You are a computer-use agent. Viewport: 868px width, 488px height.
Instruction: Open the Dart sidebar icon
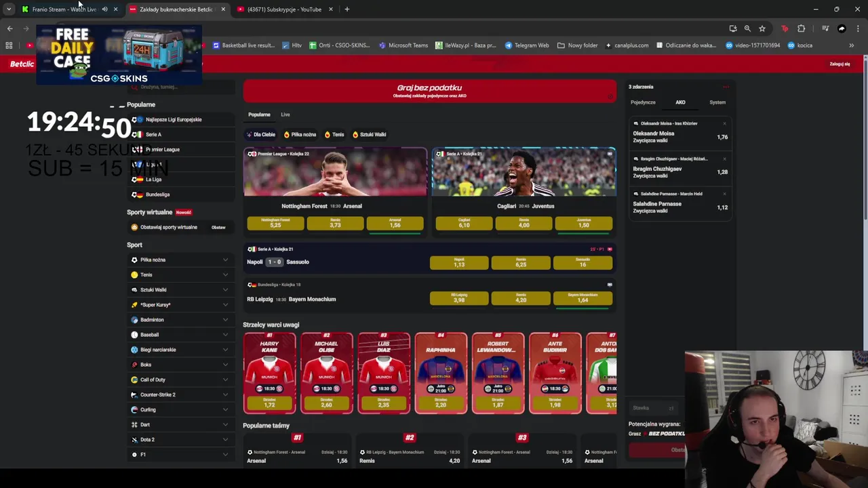click(x=134, y=424)
